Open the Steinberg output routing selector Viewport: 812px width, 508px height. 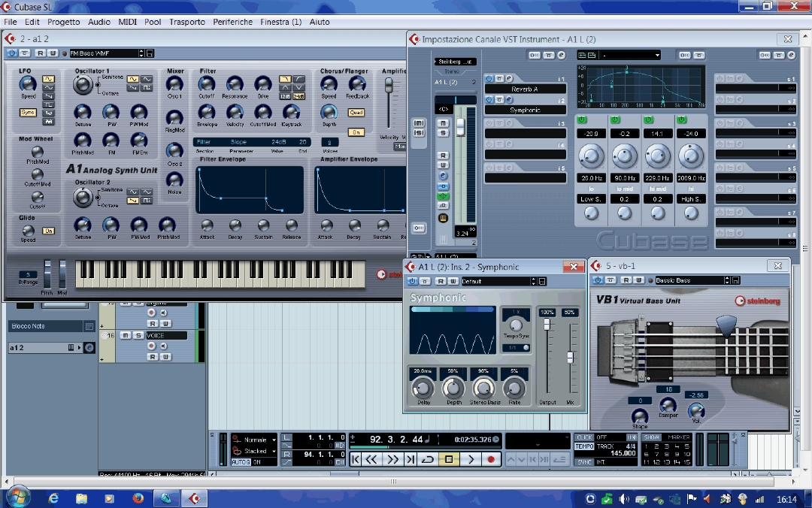[455, 62]
